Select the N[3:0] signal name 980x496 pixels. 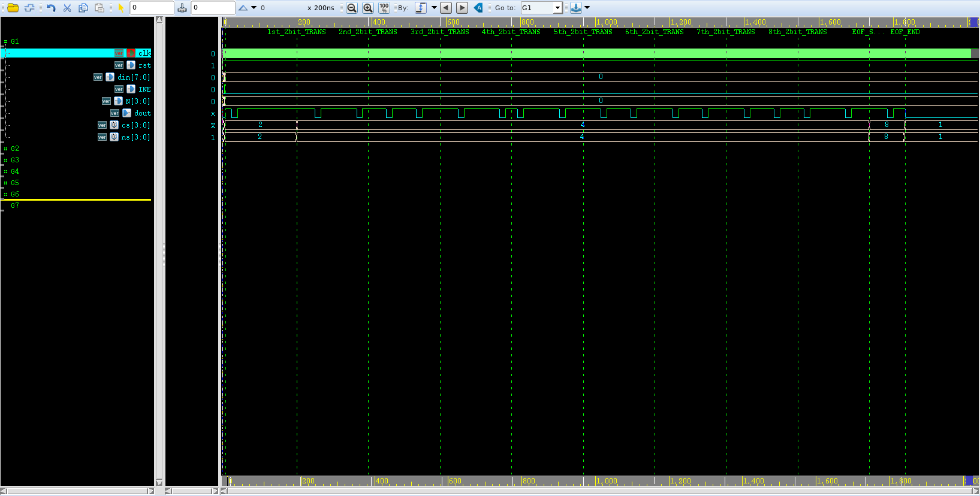(138, 101)
